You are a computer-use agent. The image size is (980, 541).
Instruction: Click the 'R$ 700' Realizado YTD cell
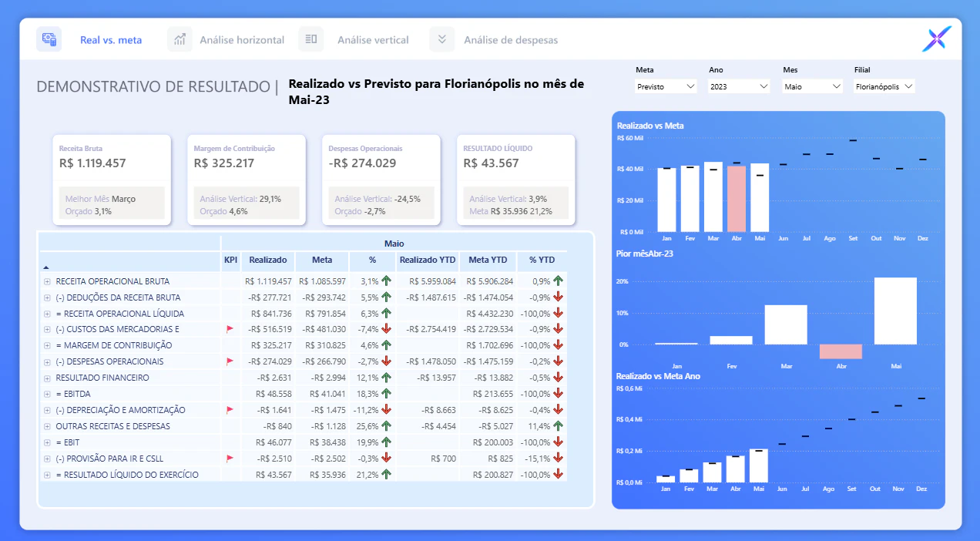[x=428, y=459]
